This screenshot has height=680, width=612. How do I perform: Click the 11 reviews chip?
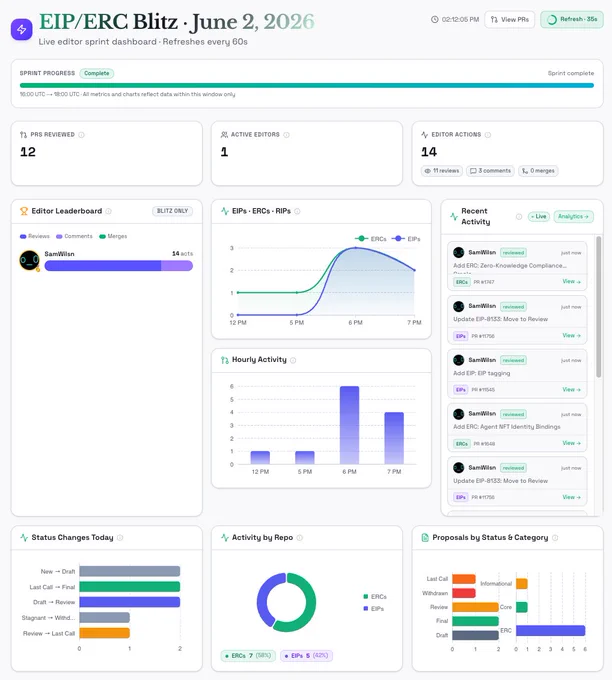[442, 171]
